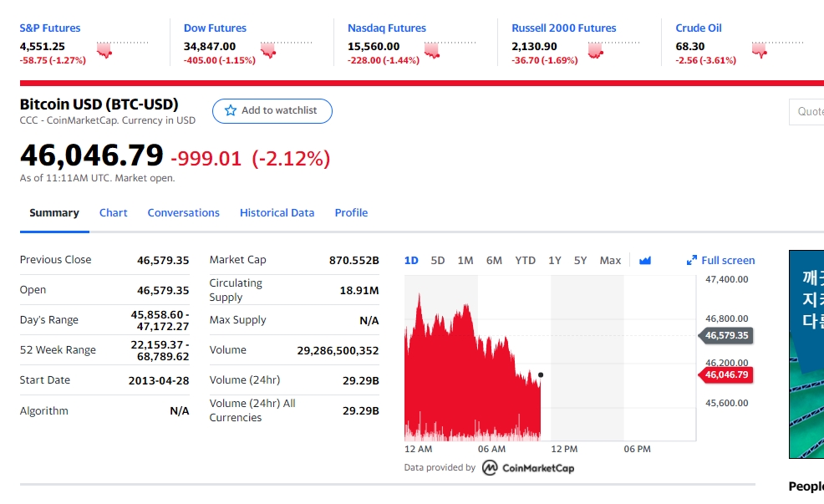Click the Full screen expand arrows icon
824x504 pixels.
coord(692,260)
